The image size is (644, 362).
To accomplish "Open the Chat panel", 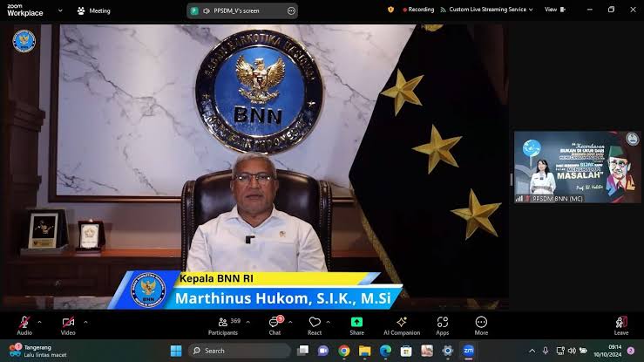I will pos(275,326).
